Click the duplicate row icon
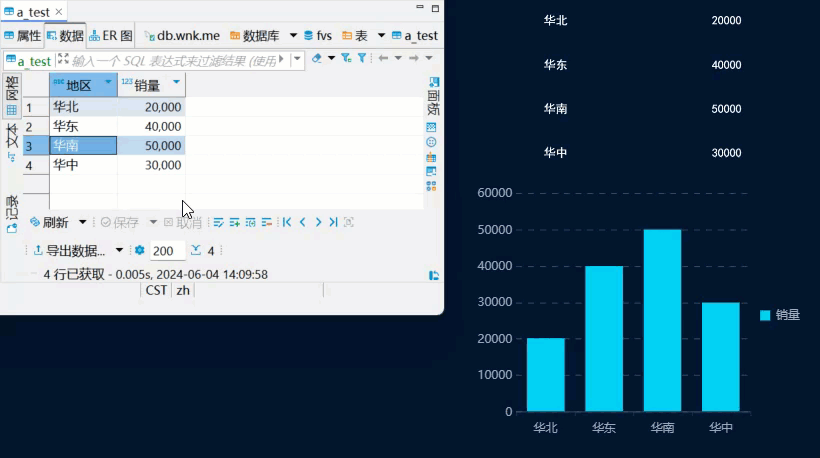The image size is (820, 458). tap(250, 223)
